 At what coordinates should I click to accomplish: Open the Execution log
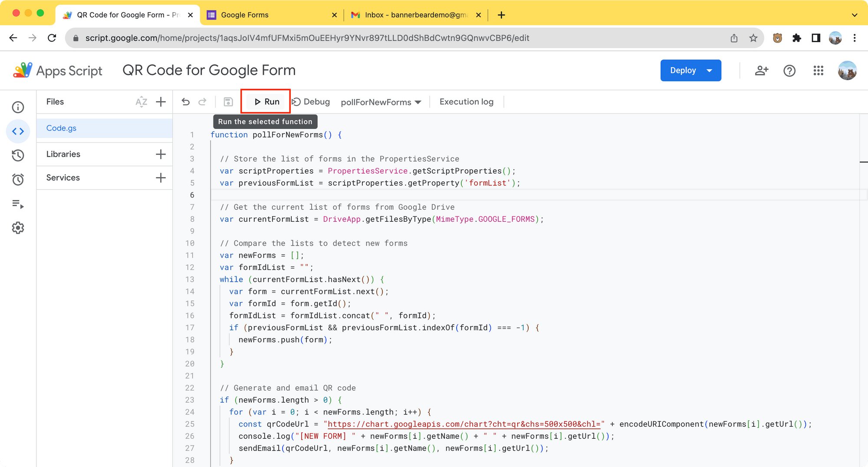466,101
